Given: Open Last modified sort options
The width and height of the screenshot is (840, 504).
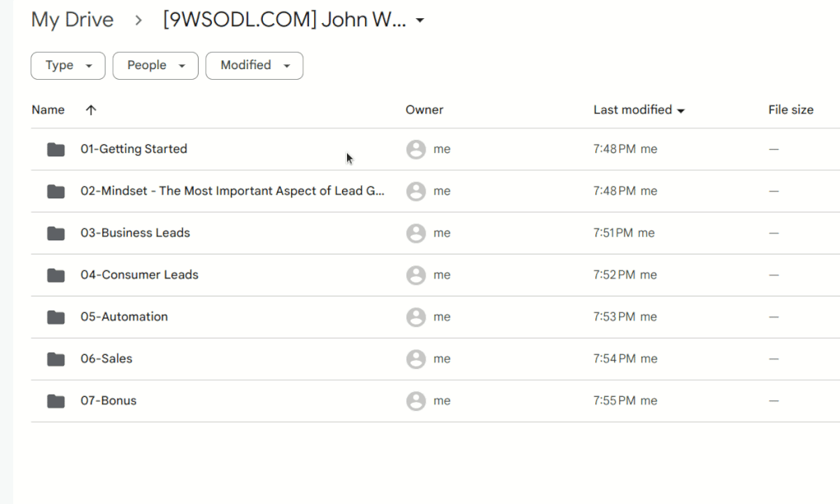Looking at the screenshot, I should point(638,110).
